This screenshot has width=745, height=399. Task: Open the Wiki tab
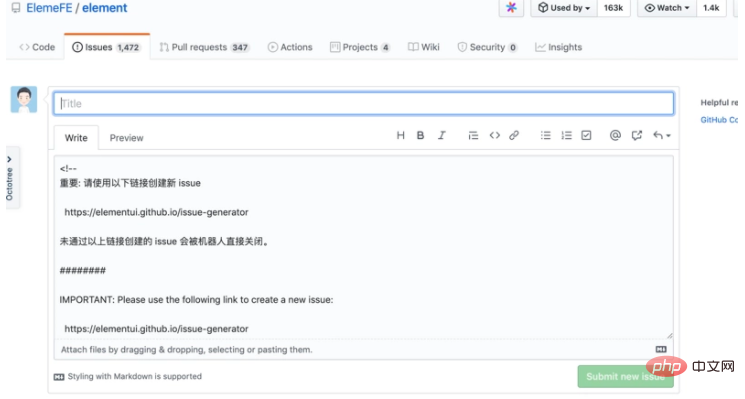click(424, 47)
